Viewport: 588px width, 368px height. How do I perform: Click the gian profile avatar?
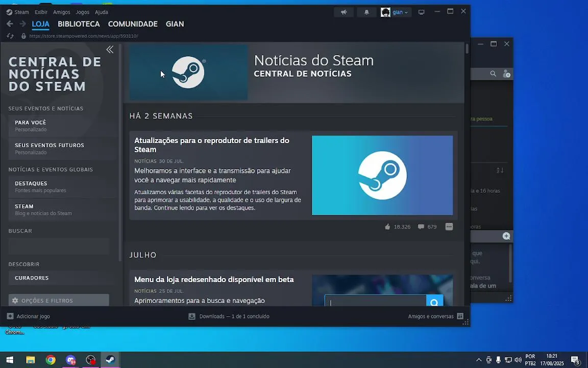pos(385,12)
